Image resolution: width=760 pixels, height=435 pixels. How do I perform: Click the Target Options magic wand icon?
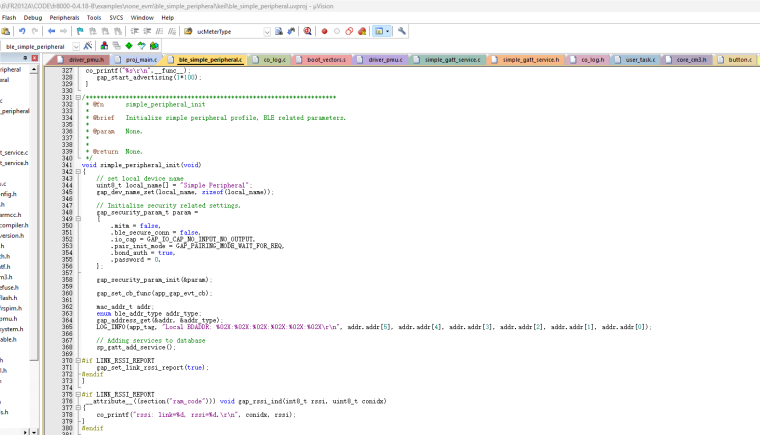(88, 46)
